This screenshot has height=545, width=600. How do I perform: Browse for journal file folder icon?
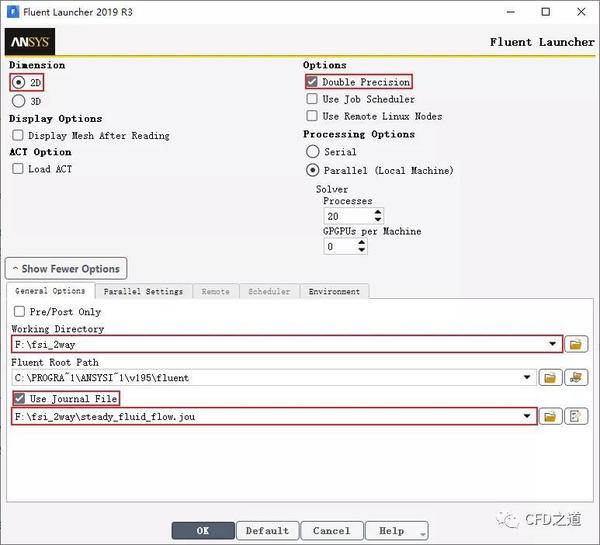pyautogui.click(x=550, y=416)
